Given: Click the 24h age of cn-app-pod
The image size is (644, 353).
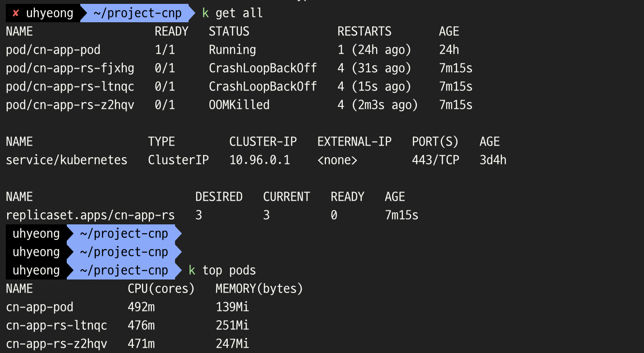Looking at the screenshot, I should pos(449,50).
